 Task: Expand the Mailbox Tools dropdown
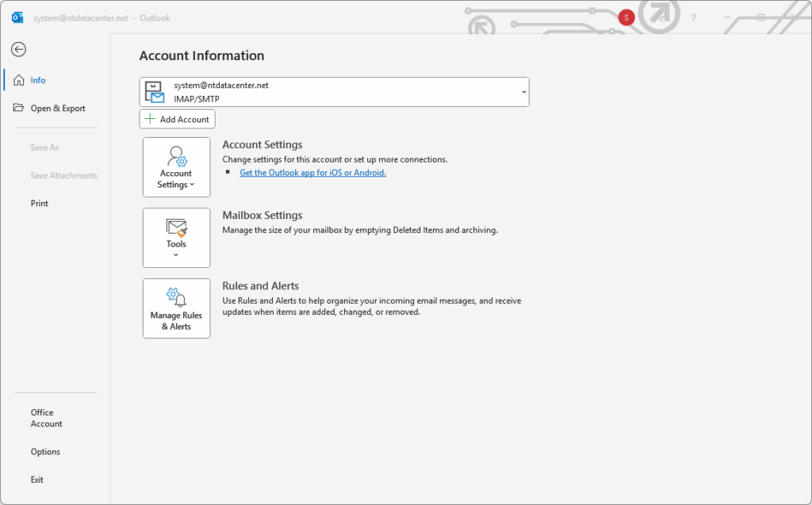pos(176,238)
